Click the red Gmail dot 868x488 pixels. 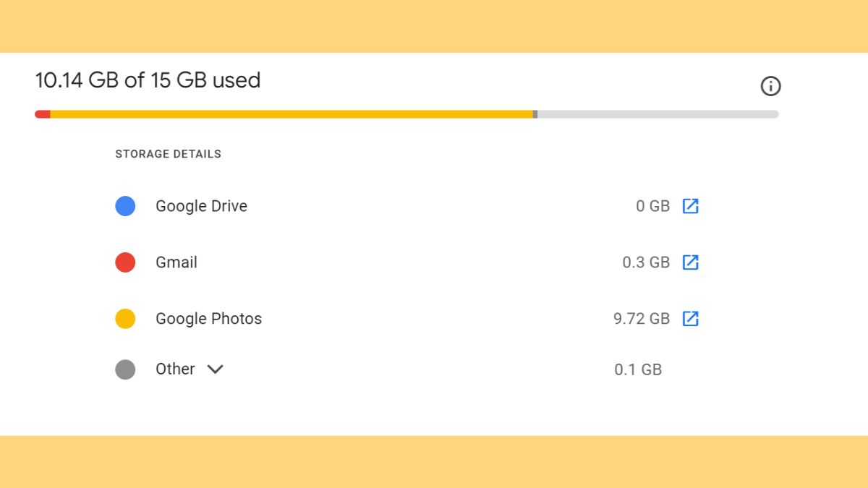(x=125, y=262)
